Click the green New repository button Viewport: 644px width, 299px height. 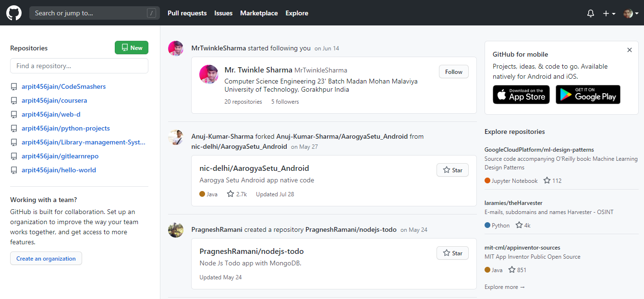[132, 48]
